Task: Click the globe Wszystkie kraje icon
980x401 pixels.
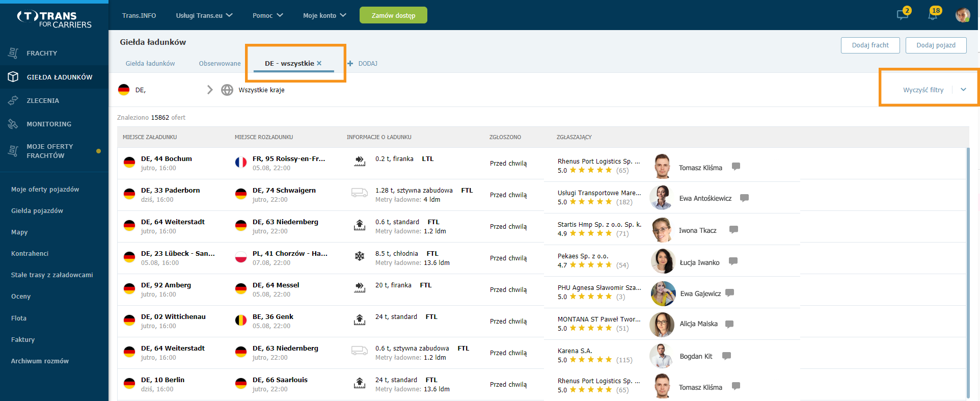Action: point(227,90)
